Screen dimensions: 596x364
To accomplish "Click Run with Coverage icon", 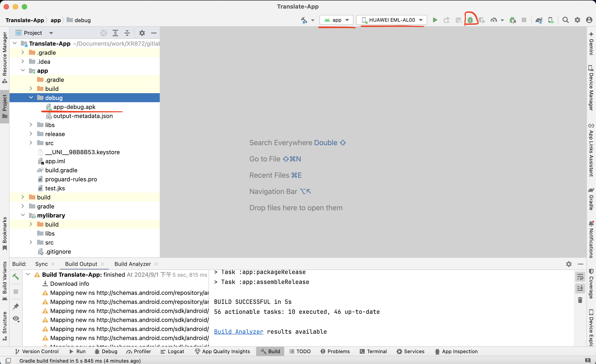I will (x=482, y=20).
